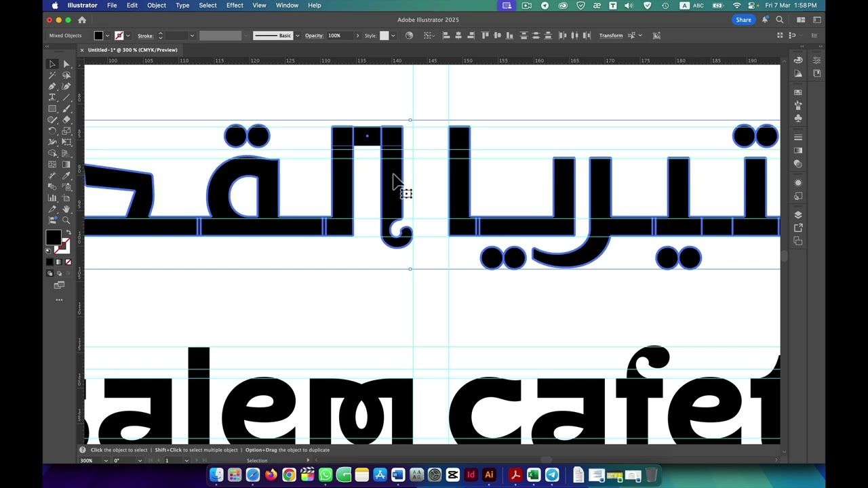Image resolution: width=868 pixels, height=488 pixels.
Task: Open stroke weight dropdown
Action: click(192, 35)
